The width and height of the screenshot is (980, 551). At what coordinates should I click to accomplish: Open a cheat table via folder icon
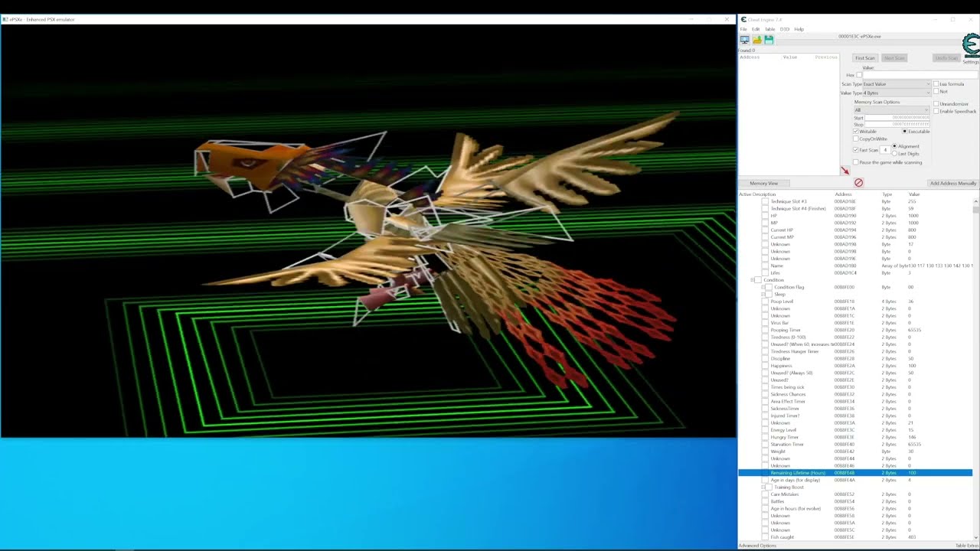click(756, 40)
